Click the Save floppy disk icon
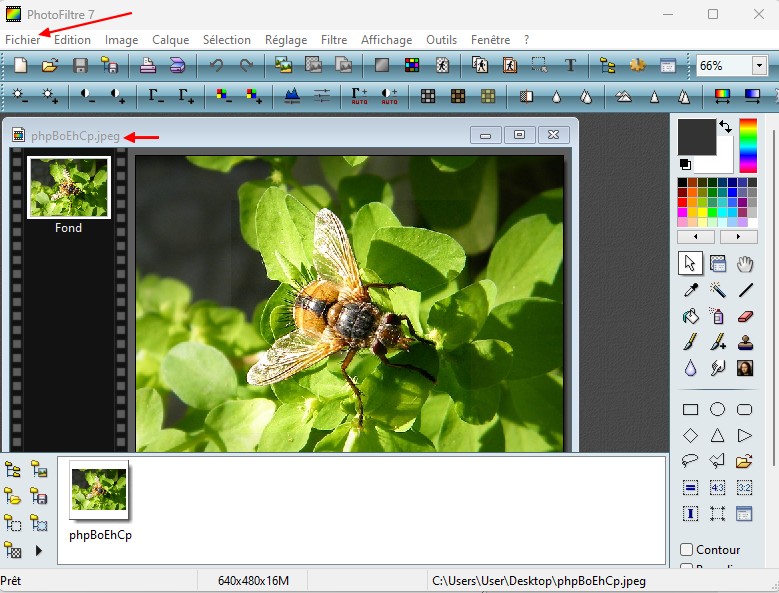Image resolution: width=779 pixels, height=593 pixels. pyautogui.click(x=80, y=66)
